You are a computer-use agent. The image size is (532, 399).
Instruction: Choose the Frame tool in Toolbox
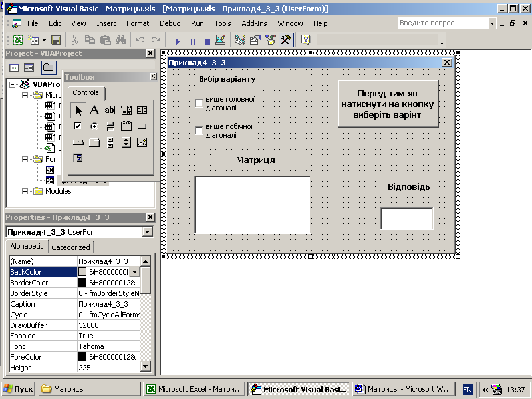pyautogui.click(x=126, y=126)
